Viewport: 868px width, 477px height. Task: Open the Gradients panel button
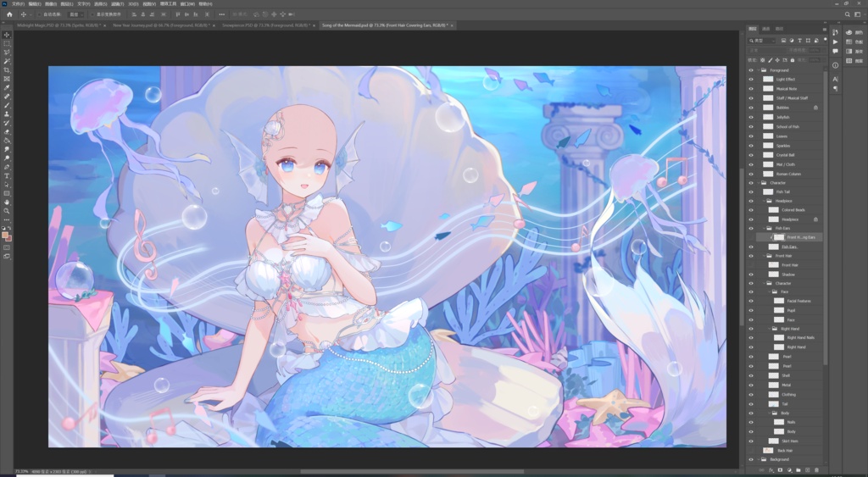point(854,52)
